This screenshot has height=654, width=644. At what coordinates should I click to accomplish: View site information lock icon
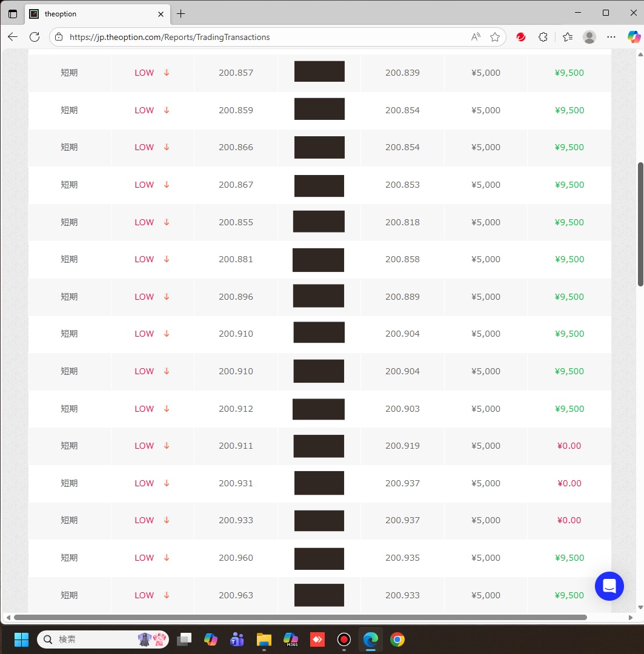click(59, 37)
